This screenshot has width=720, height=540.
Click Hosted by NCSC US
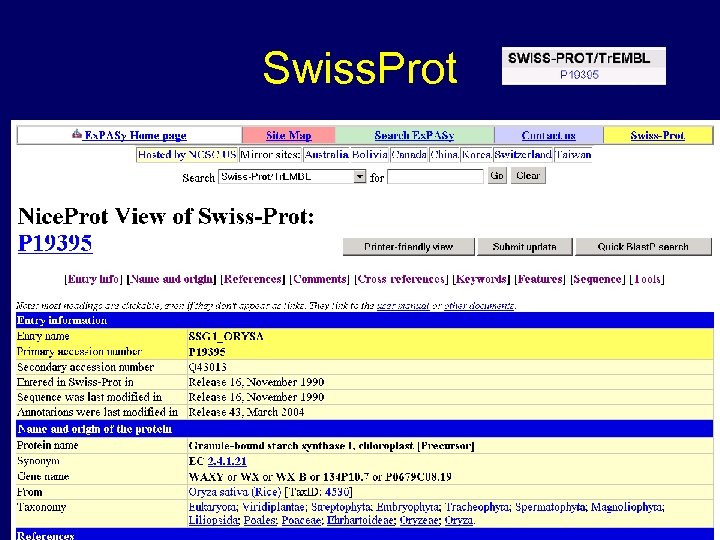187,155
